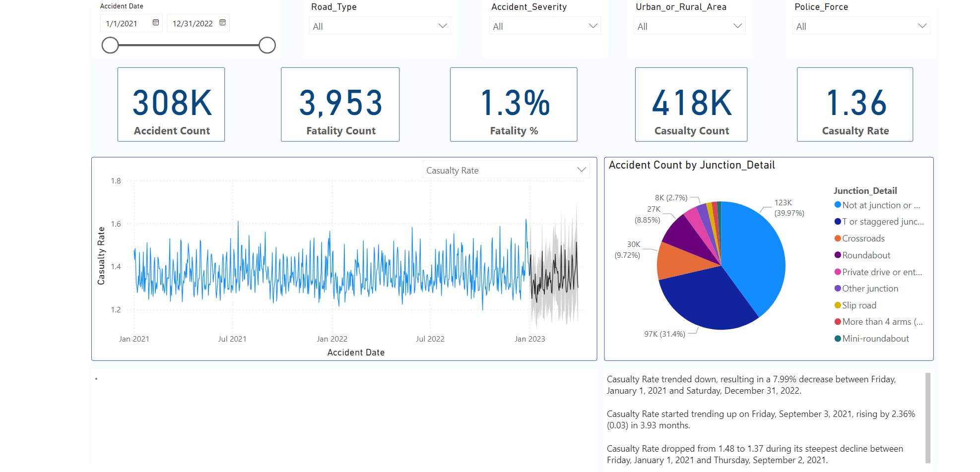The height and width of the screenshot is (472, 980).
Task: Click the Other junction legend marker
Action: pos(838,288)
